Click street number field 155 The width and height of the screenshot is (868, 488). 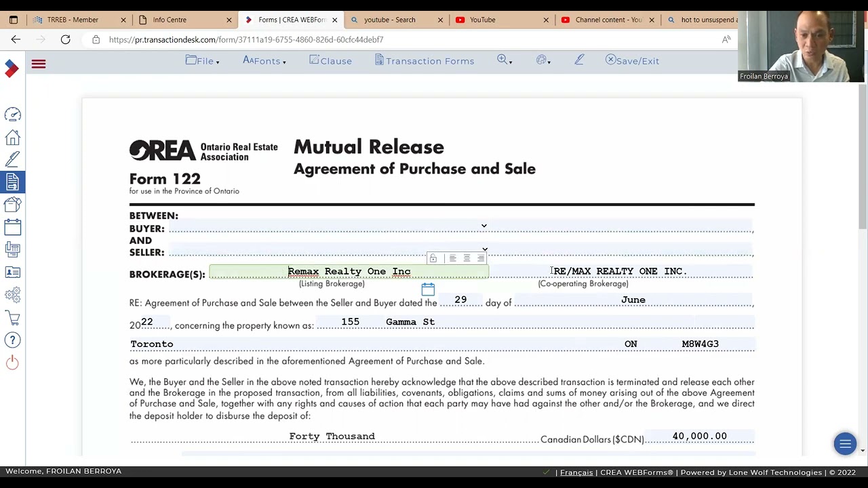[350, 322]
